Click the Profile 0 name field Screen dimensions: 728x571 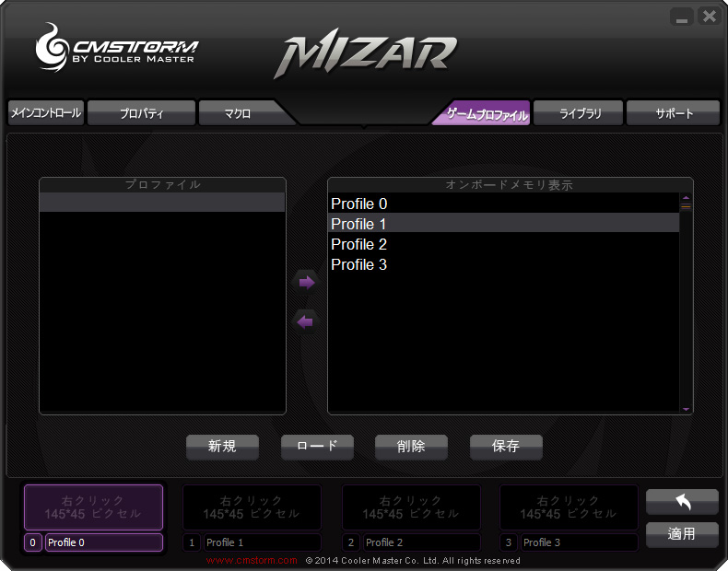pyautogui.click(x=104, y=542)
